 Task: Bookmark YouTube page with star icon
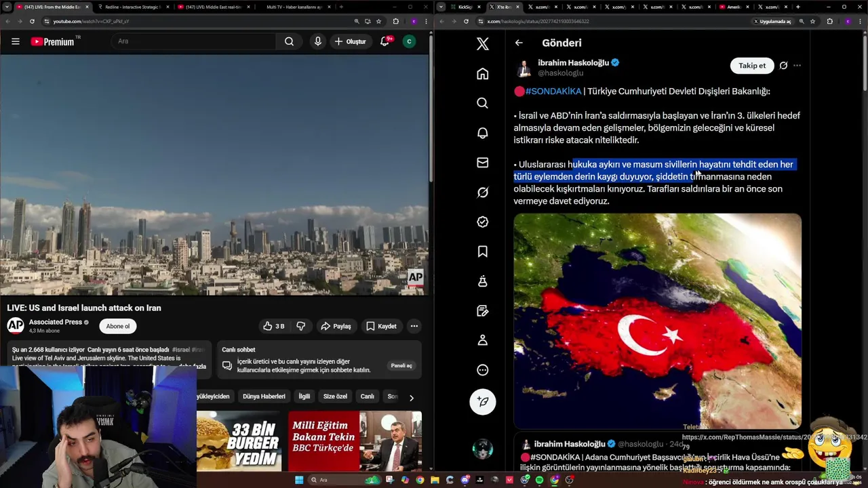pos(378,21)
